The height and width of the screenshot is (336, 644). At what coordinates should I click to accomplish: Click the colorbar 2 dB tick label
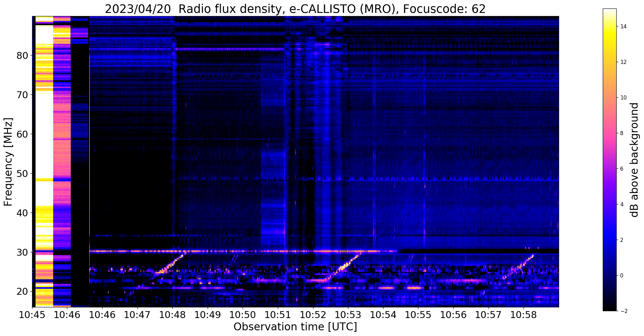tap(621, 240)
